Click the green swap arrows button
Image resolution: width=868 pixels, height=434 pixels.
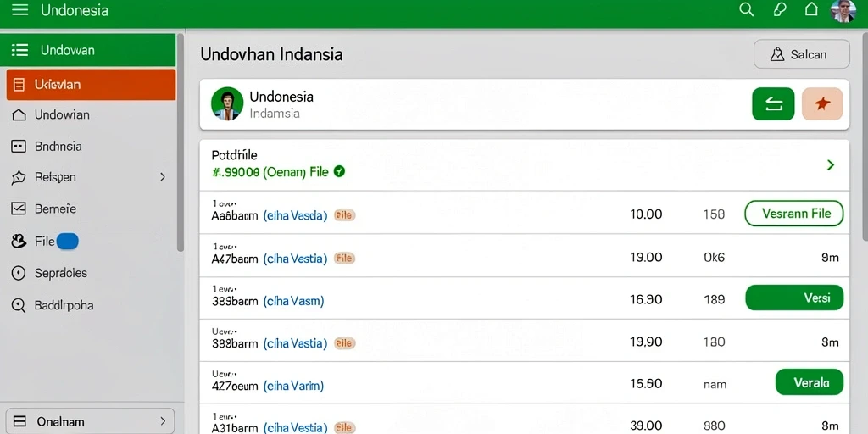pyautogui.click(x=773, y=104)
